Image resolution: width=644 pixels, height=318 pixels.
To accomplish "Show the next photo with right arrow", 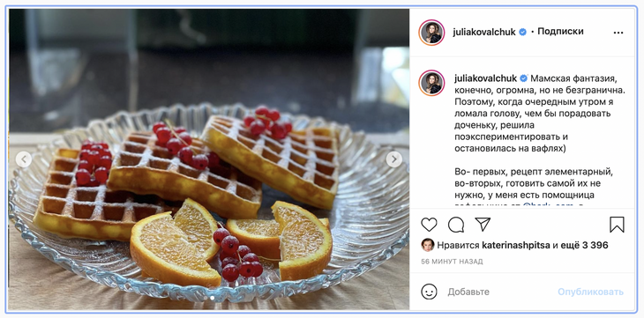I will click(393, 159).
